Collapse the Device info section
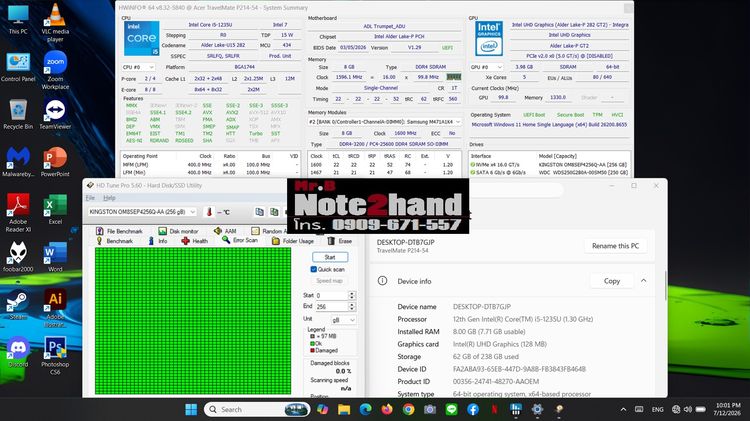This screenshot has width=750, height=421. coord(644,281)
